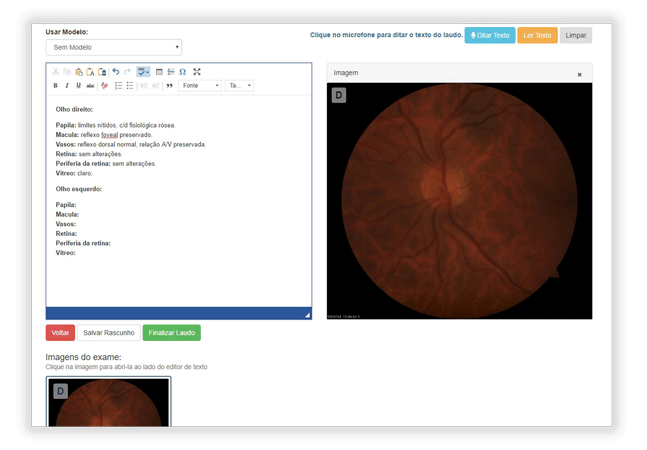Open the Ta... font size dropdown
647x450 pixels.
tap(239, 85)
